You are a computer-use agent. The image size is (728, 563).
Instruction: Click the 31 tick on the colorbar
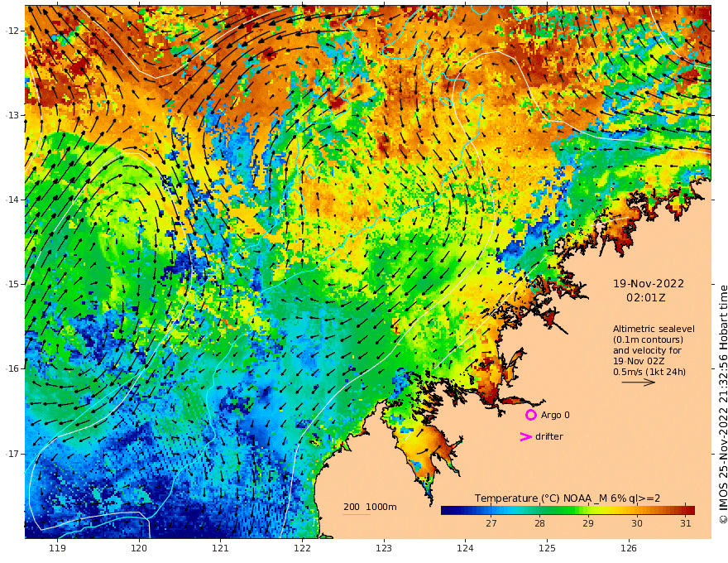[686, 523]
